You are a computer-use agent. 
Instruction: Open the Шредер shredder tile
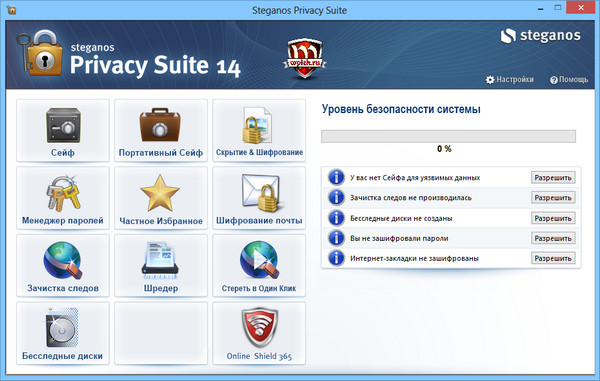[161, 266]
